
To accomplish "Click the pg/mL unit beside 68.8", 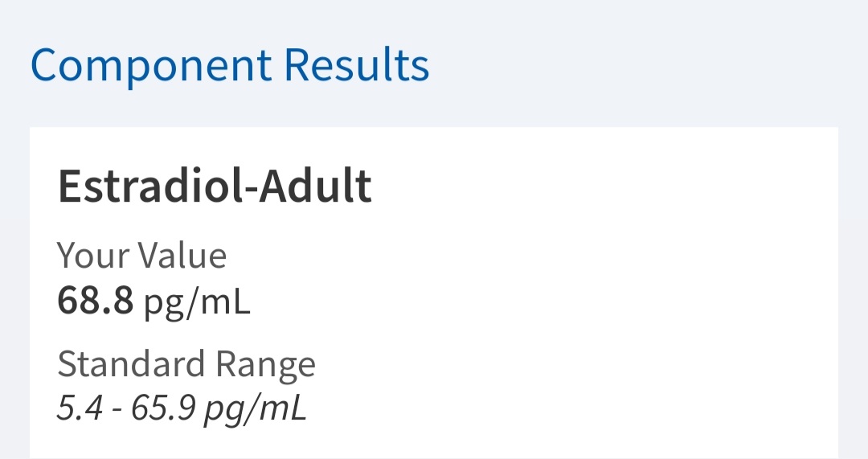I will click(197, 302).
